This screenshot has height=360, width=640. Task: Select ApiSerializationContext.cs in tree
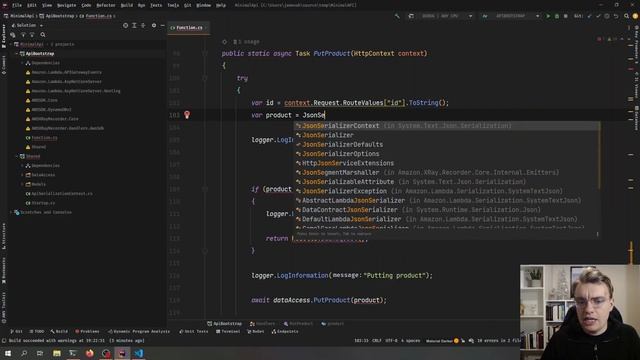62,193
